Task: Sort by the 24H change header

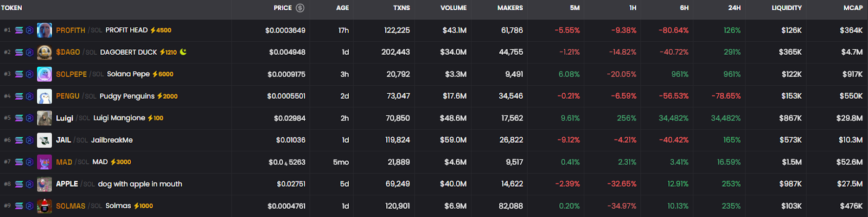Action: coord(734,8)
